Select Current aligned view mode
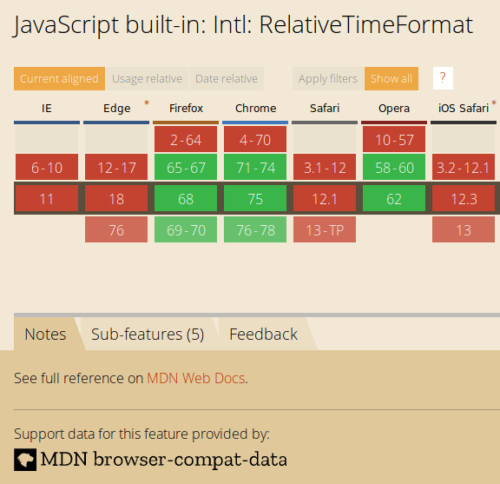Screen dimensions: 500x484 [x=59, y=79]
